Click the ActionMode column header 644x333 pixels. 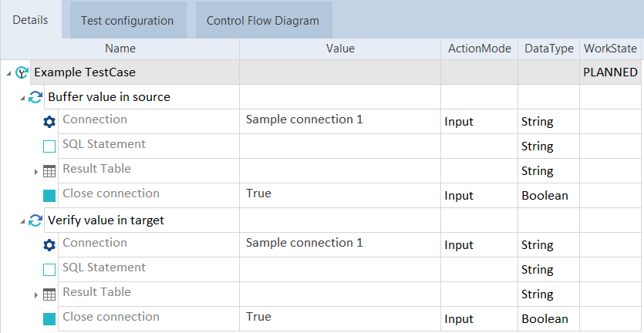(479, 49)
